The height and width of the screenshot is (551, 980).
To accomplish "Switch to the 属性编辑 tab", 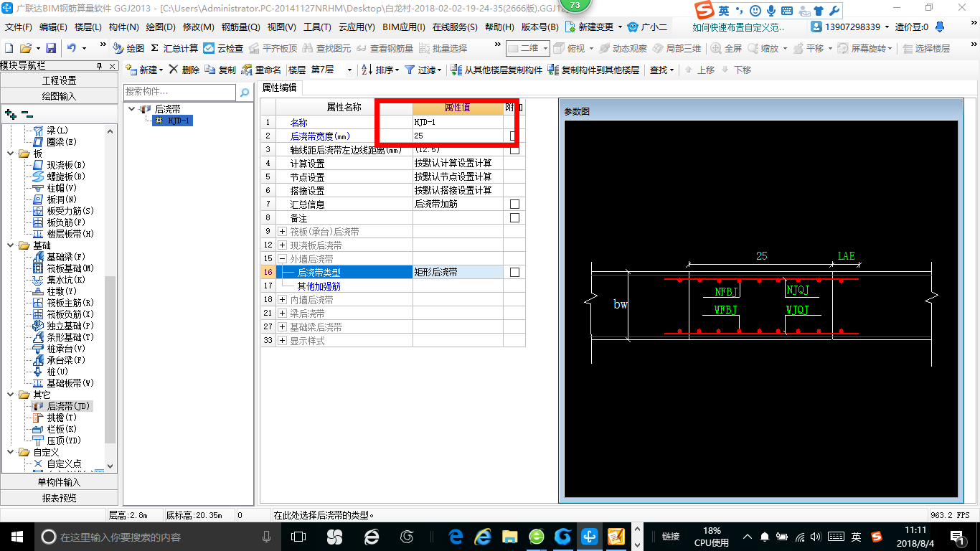I will pyautogui.click(x=279, y=88).
